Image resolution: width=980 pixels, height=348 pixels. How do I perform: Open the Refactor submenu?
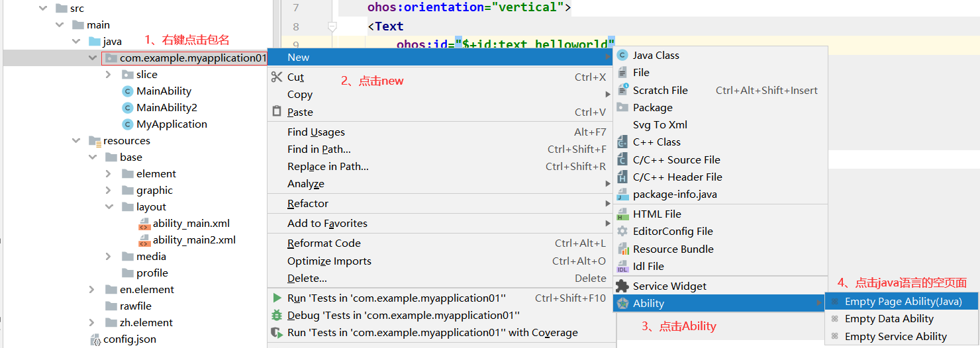(440, 204)
